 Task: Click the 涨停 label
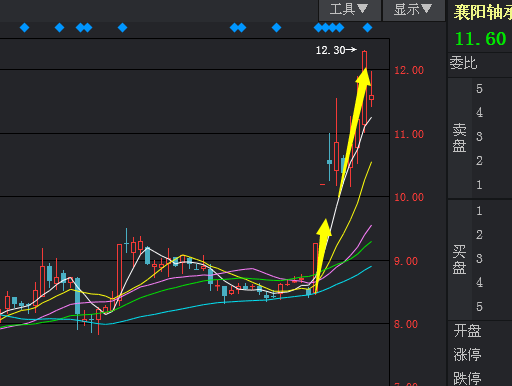coord(467,355)
